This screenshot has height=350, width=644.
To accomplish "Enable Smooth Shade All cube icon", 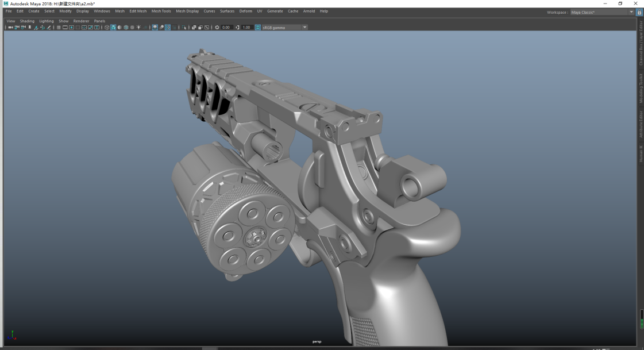I will (x=113, y=28).
